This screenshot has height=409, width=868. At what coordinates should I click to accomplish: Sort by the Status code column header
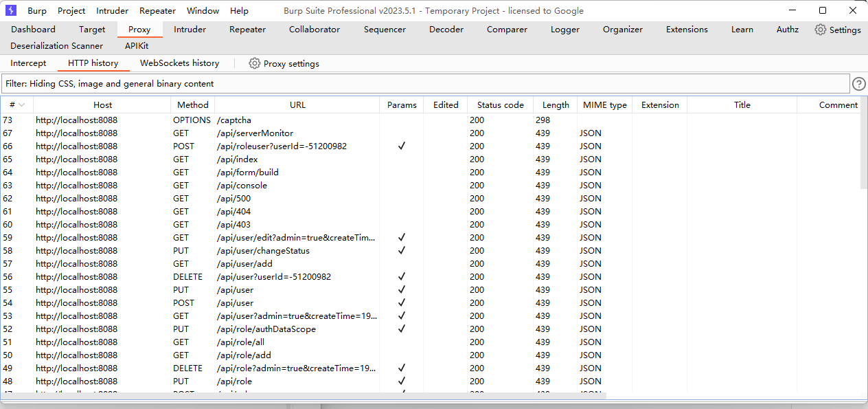(501, 105)
